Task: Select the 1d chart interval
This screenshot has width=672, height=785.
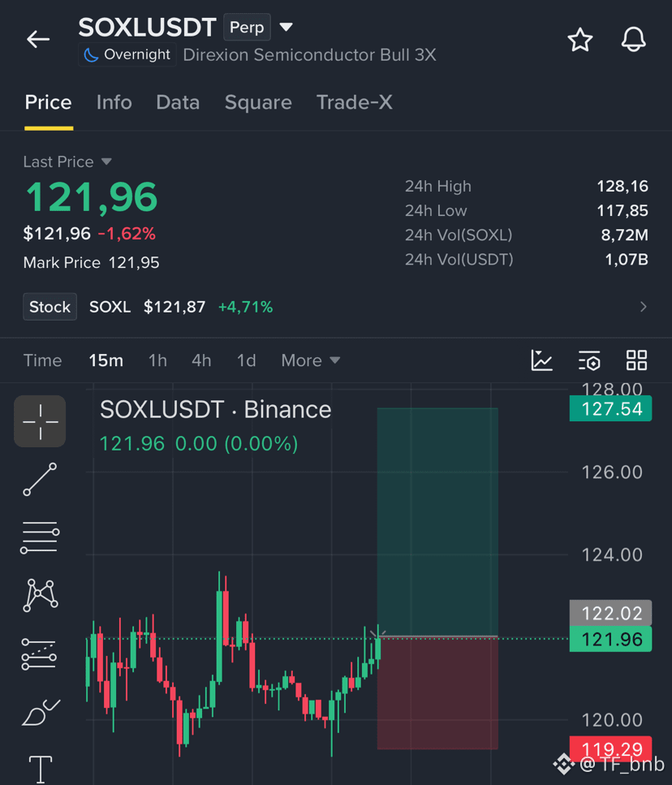Action: point(246,360)
